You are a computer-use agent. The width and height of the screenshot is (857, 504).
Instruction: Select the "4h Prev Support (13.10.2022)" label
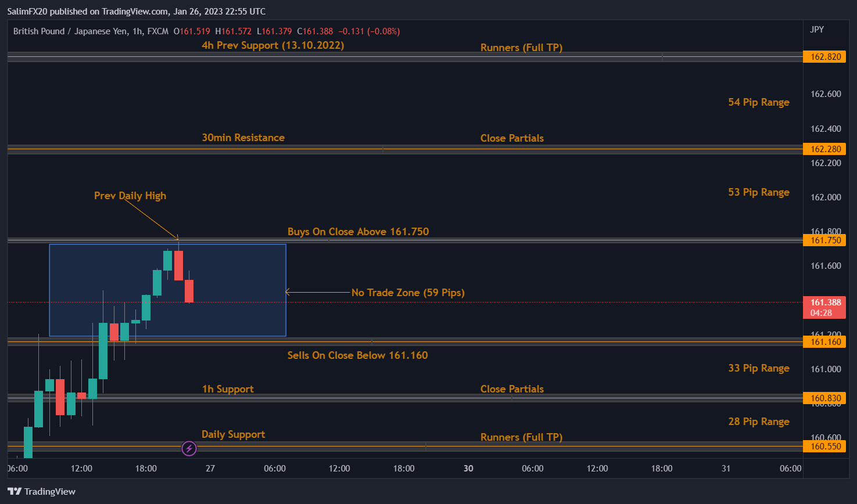click(x=272, y=45)
